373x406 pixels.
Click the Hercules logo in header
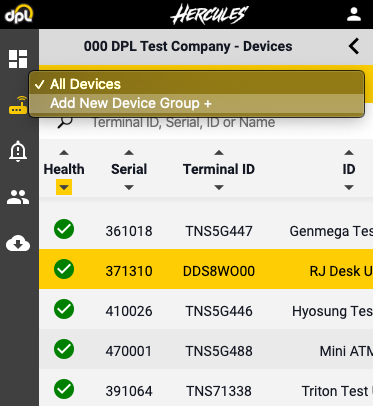point(209,14)
